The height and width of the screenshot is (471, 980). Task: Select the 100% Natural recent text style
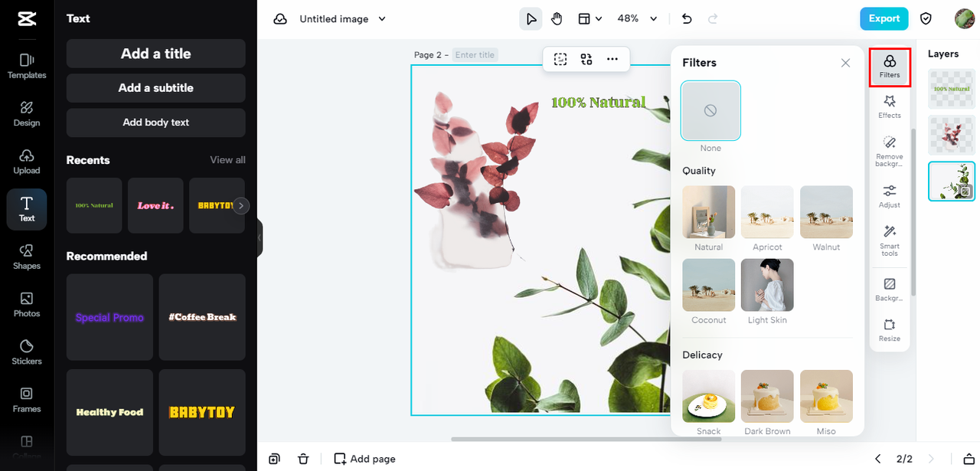[94, 205]
